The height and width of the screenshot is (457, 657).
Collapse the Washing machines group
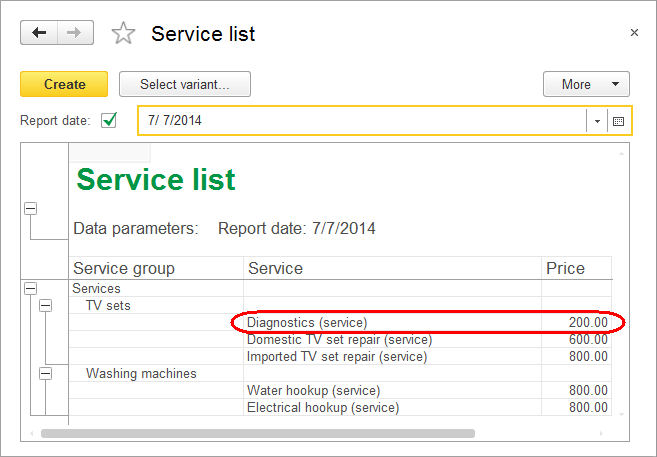pyautogui.click(x=46, y=373)
